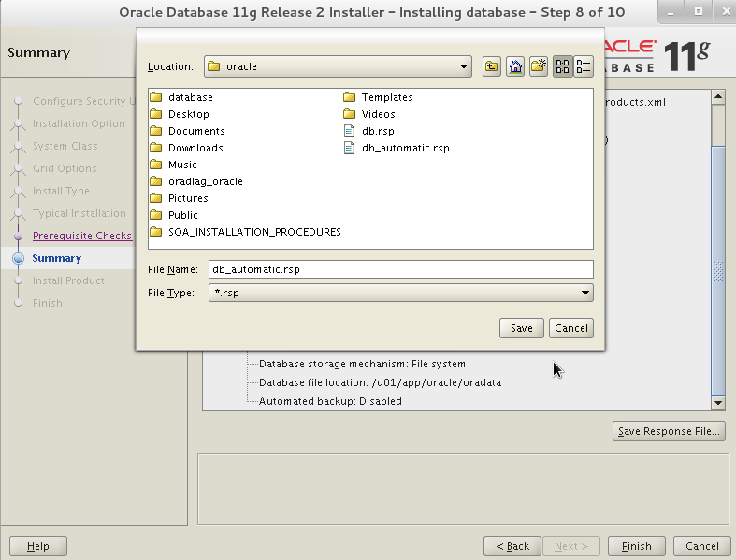Create a new folder icon
Screen dimensions: 736x560
tap(539, 66)
